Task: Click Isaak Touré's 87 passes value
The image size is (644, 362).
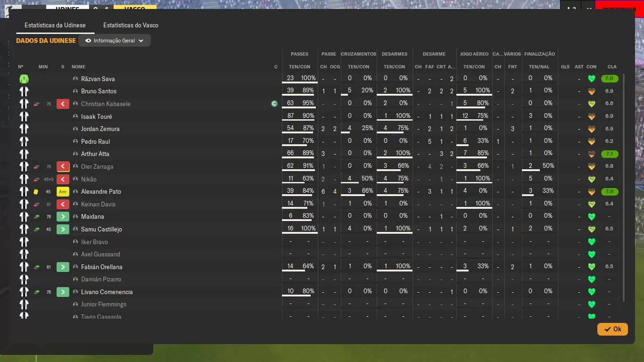Action: click(x=290, y=115)
